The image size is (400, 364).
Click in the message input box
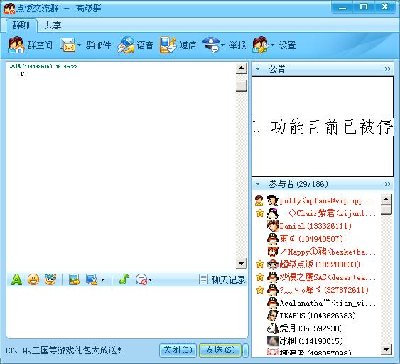127,312
